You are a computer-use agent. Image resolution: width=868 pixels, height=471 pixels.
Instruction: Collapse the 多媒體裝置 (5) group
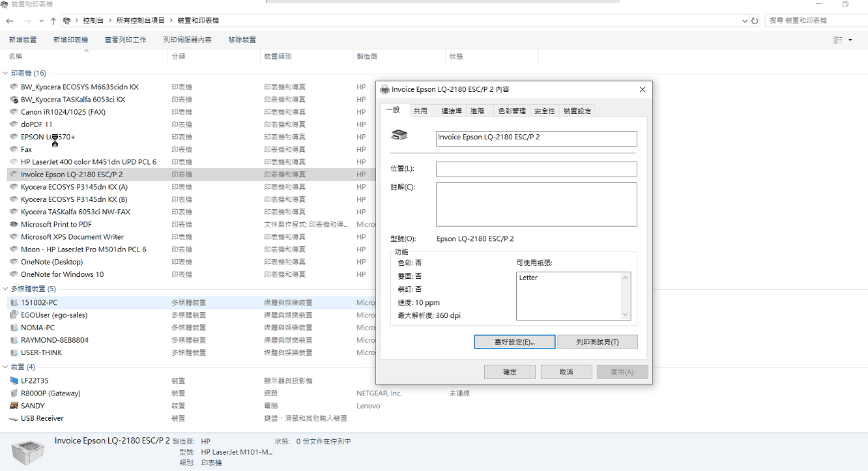tap(6, 289)
